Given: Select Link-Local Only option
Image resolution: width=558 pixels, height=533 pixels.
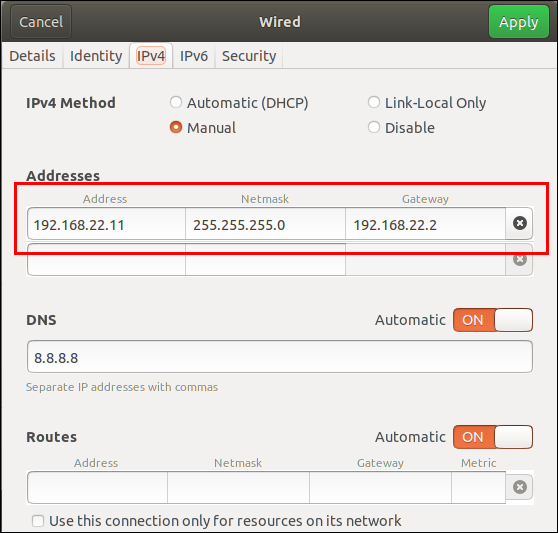Looking at the screenshot, I should 374,102.
